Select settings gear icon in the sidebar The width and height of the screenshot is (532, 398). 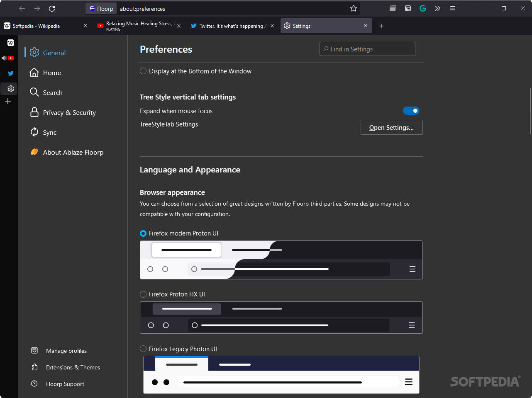coord(11,89)
